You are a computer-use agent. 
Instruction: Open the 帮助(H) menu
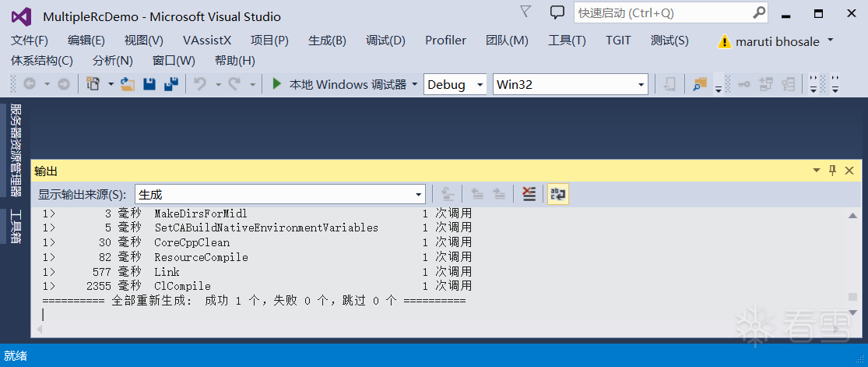point(235,61)
